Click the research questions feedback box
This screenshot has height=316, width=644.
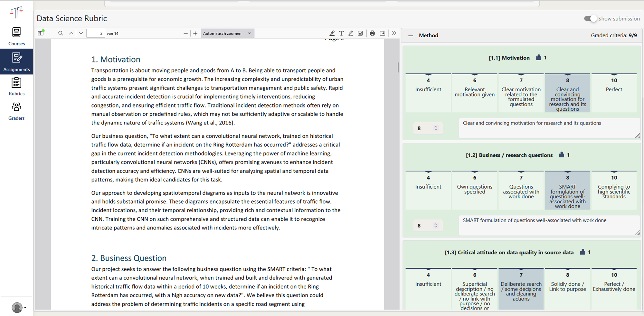coord(549,225)
